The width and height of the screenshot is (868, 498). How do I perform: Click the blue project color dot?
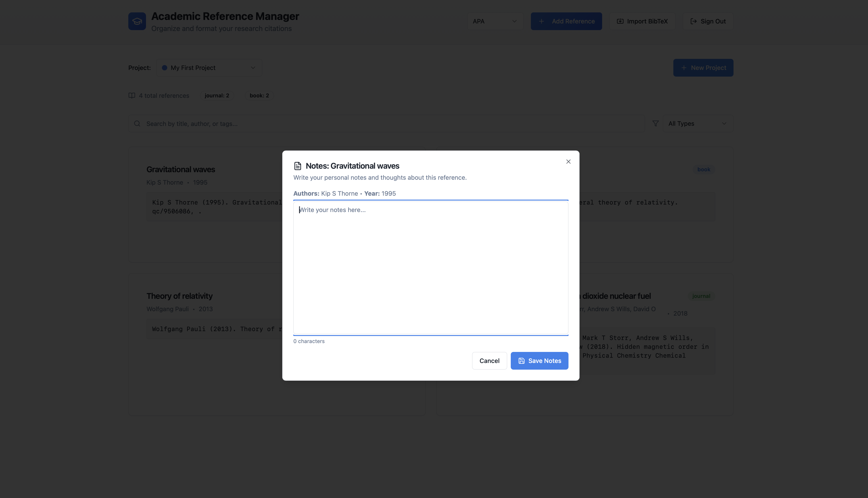click(164, 68)
